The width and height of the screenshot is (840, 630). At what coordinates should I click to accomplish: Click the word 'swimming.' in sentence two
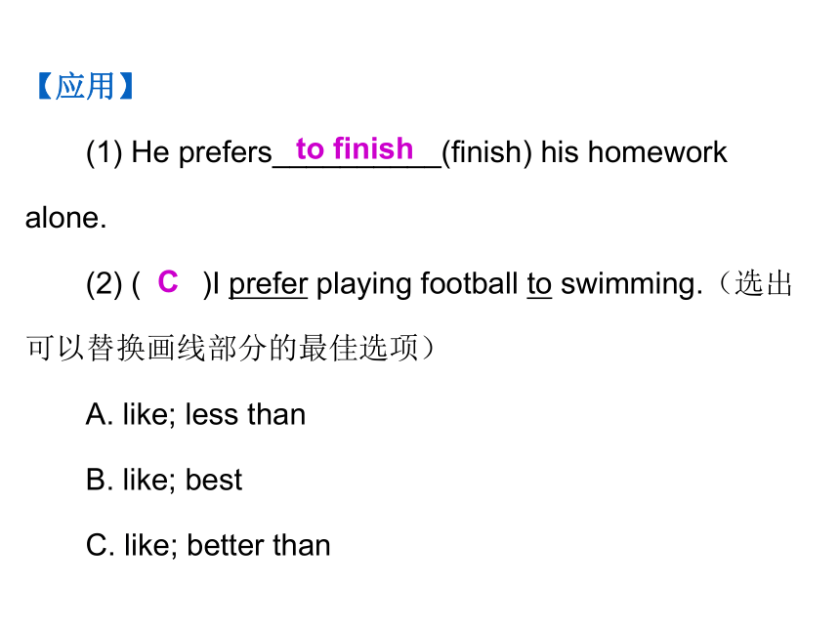tap(632, 284)
